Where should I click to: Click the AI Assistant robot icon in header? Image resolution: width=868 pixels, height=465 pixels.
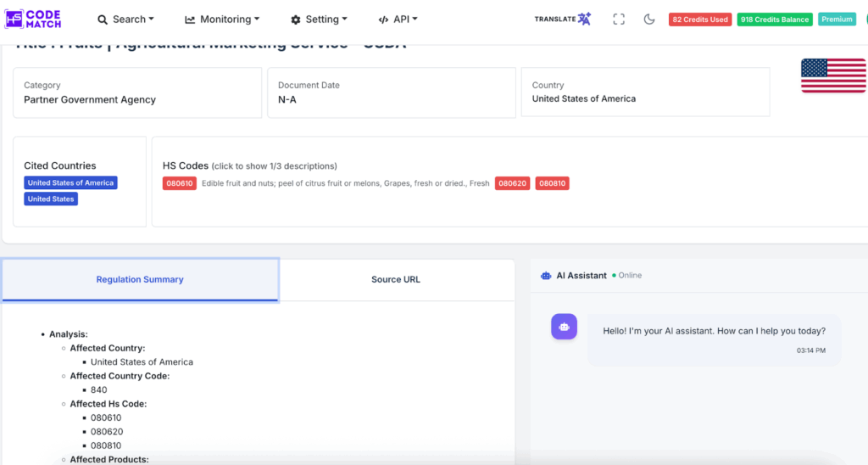coord(547,276)
